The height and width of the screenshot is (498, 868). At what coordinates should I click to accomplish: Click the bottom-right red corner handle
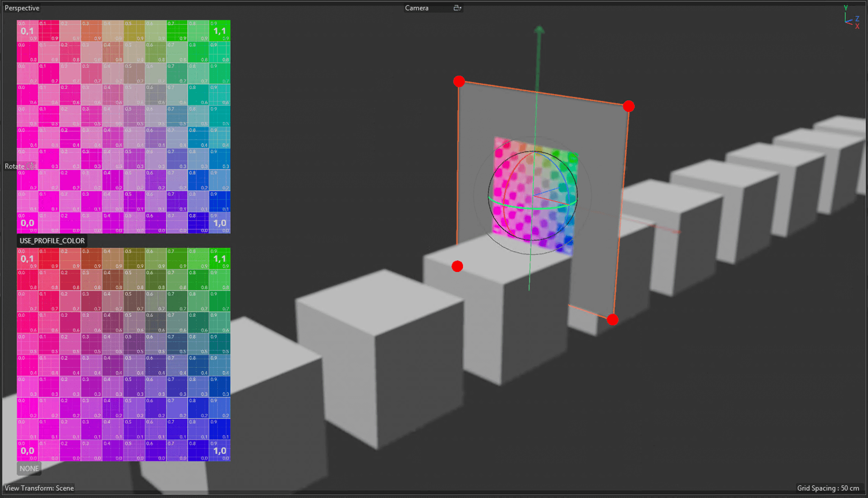click(612, 319)
